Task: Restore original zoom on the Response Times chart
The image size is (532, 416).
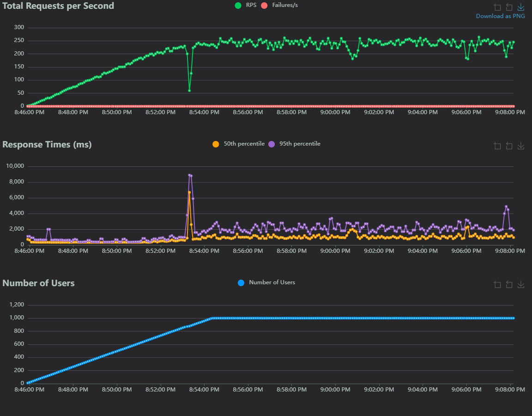Action: [509, 146]
